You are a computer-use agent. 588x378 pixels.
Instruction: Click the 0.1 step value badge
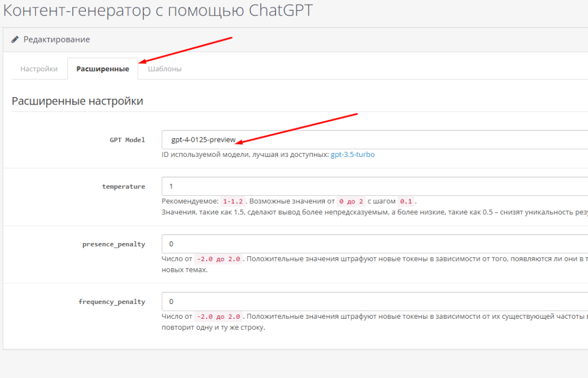[406, 202]
